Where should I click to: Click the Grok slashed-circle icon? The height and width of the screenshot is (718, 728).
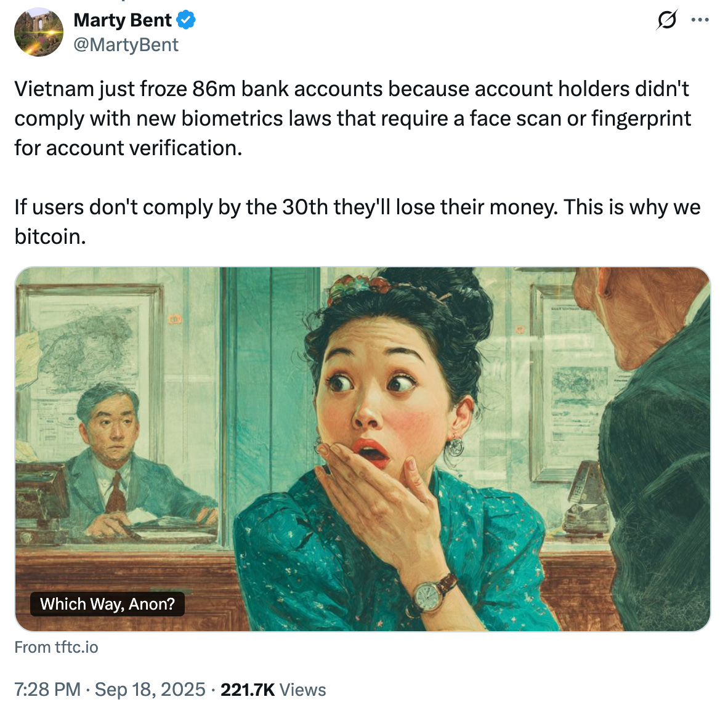(x=667, y=20)
